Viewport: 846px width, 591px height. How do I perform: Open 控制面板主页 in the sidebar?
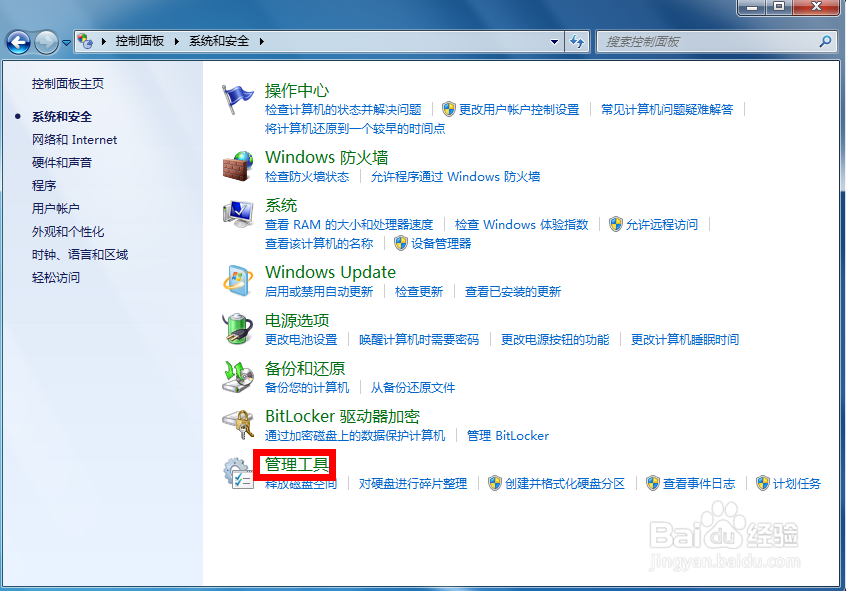pyautogui.click(x=68, y=84)
